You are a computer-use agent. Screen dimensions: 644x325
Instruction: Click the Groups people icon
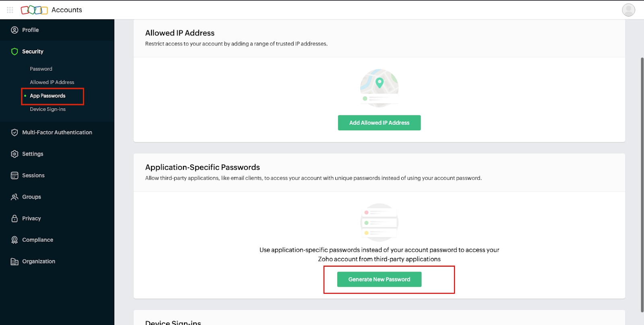tap(14, 197)
